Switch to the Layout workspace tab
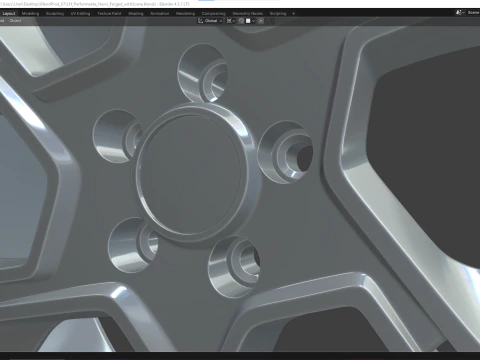Viewport: 480px width, 360px height. pyautogui.click(x=9, y=13)
